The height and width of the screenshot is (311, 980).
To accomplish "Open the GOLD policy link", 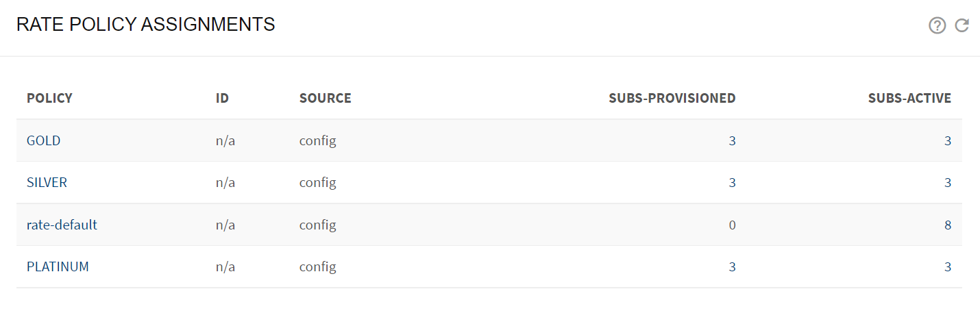I will [x=44, y=141].
